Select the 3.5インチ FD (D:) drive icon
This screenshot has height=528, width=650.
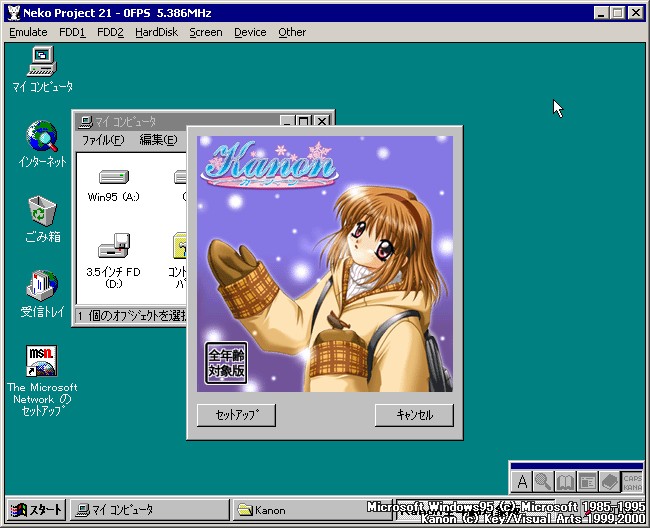pyautogui.click(x=113, y=260)
